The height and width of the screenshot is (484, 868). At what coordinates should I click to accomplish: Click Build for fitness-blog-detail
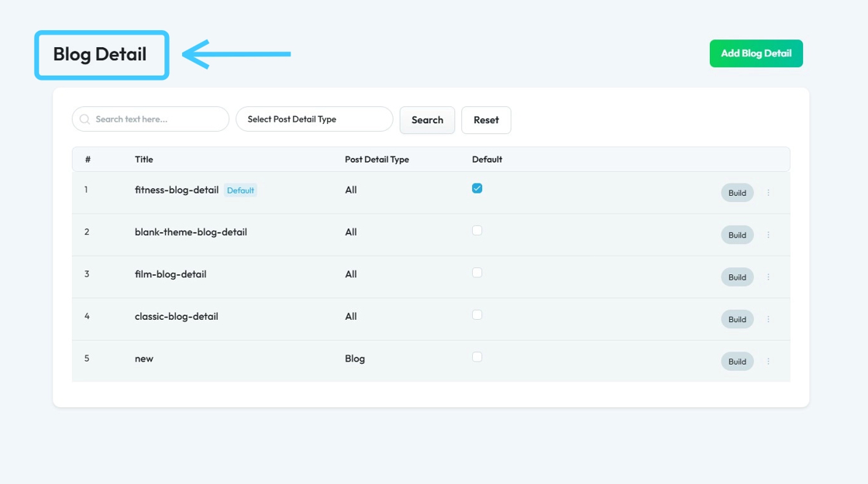pos(737,193)
